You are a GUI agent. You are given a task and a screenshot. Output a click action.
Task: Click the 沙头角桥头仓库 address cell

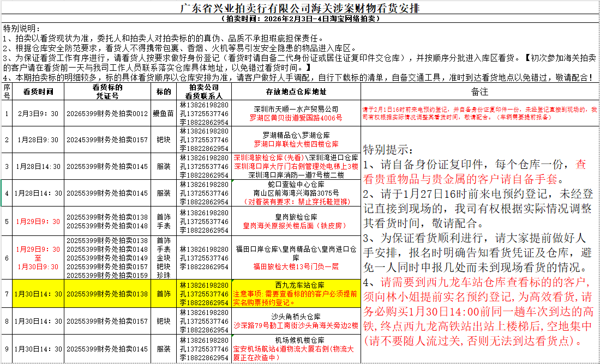[296, 321]
